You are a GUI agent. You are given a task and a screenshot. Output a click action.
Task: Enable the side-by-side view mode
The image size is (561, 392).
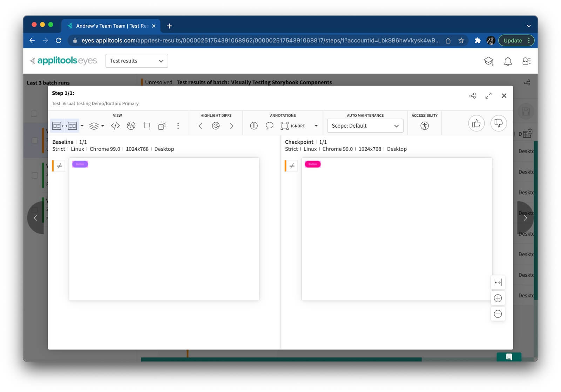pos(65,126)
